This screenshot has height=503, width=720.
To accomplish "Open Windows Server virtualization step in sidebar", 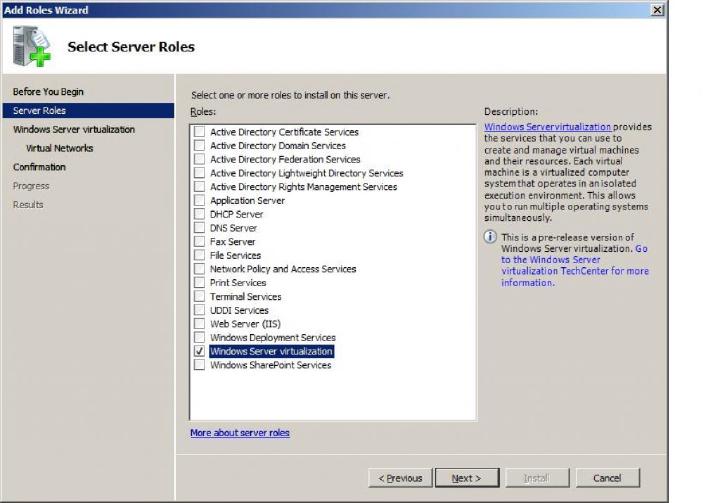I will click(74, 129).
